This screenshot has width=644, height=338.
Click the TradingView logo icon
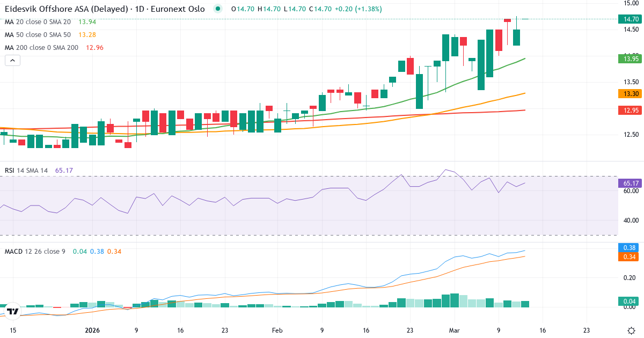(x=13, y=311)
